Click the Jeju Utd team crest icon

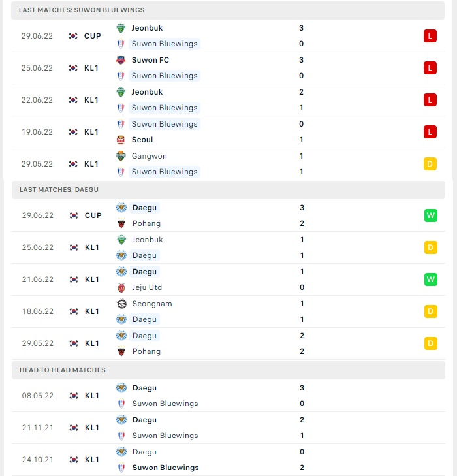[121, 287]
